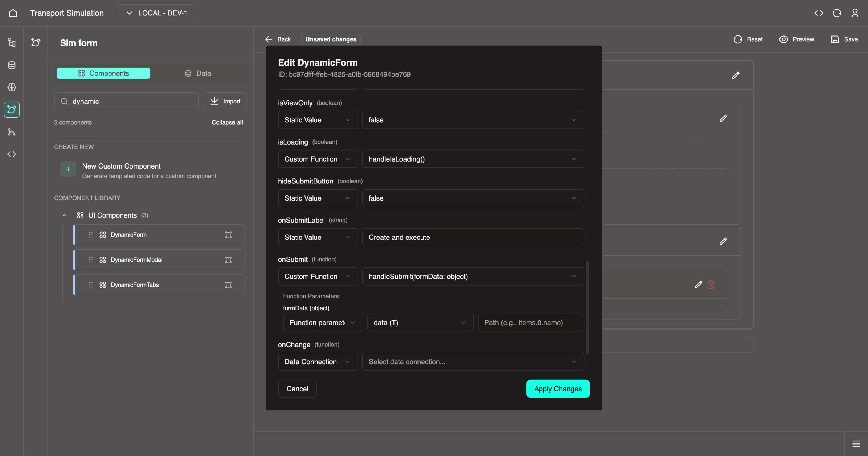Image resolution: width=868 pixels, height=456 pixels.
Task: Open onSubmit Custom Function type dropdown
Action: pos(318,276)
